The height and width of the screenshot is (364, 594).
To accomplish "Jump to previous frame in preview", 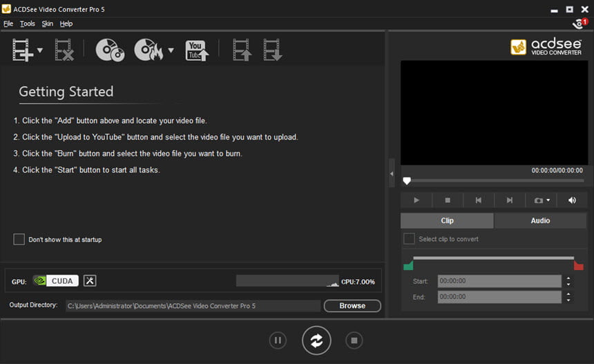I will tap(479, 200).
